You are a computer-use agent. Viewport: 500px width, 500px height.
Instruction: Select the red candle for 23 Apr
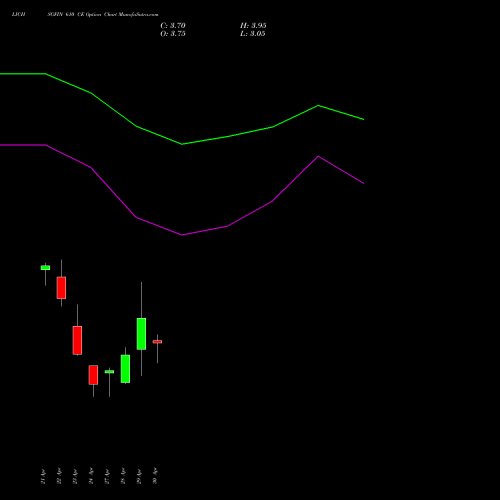pyautogui.click(x=77, y=340)
